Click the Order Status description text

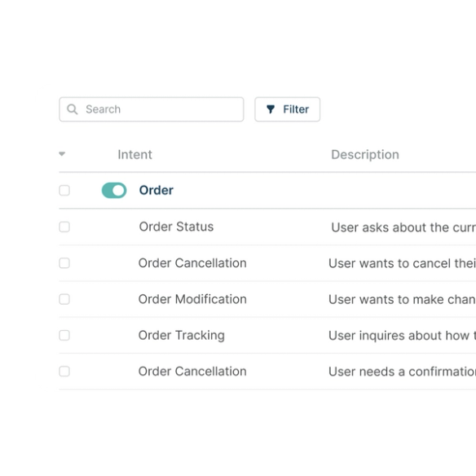pos(403,227)
